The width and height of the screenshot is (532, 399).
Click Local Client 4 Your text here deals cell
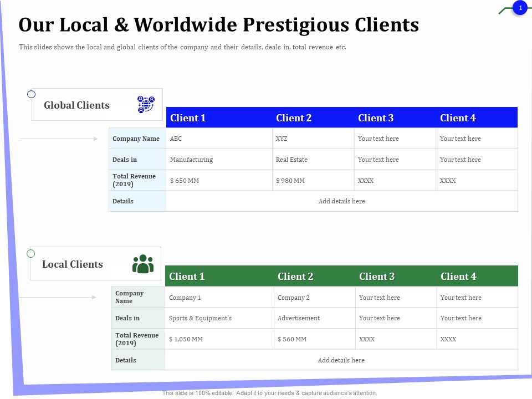(477, 318)
